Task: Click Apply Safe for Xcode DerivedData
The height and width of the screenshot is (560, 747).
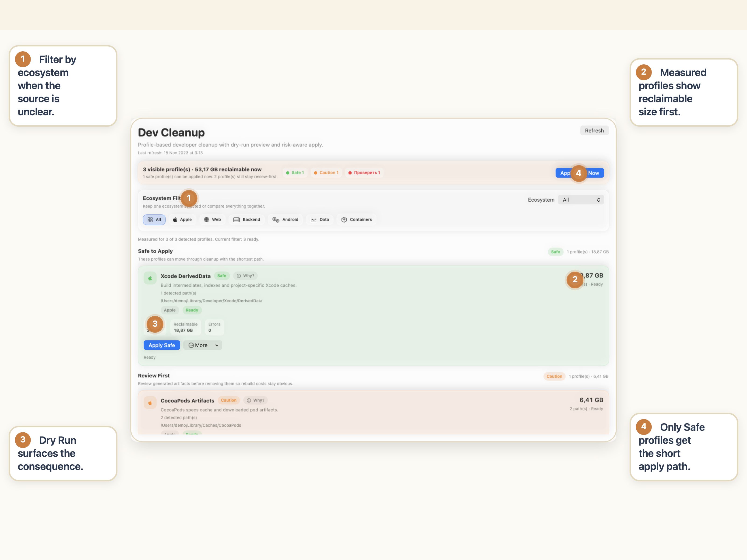Action: [x=162, y=345]
